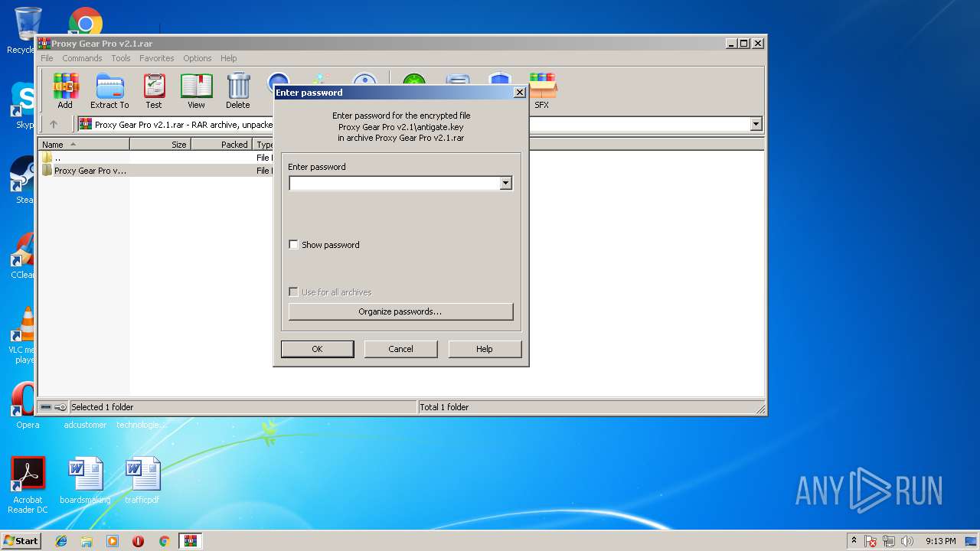This screenshot has height=551, width=980.
Task: Open the trafficpdf Word document
Action: point(143,481)
